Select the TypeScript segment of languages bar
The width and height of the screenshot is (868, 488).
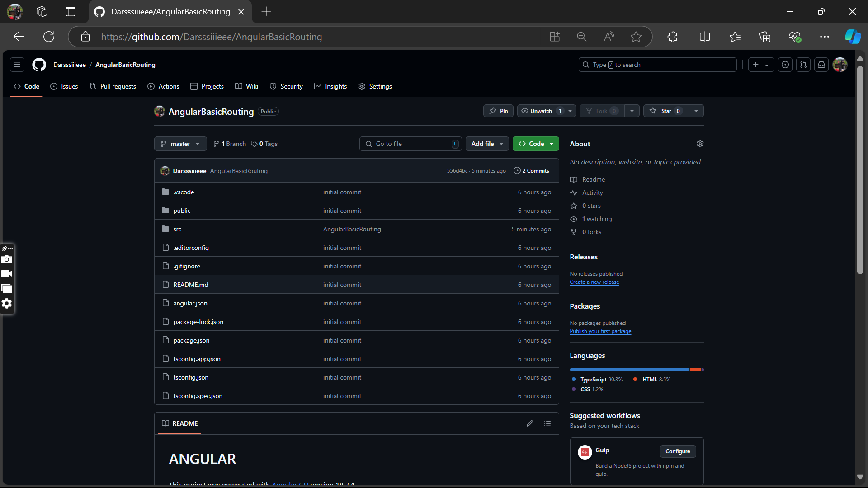629,370
